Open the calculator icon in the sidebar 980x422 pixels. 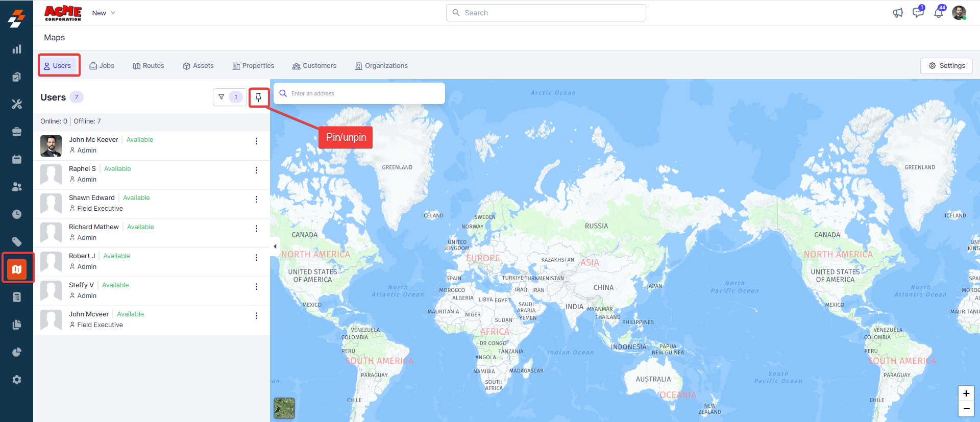[17, 297]
